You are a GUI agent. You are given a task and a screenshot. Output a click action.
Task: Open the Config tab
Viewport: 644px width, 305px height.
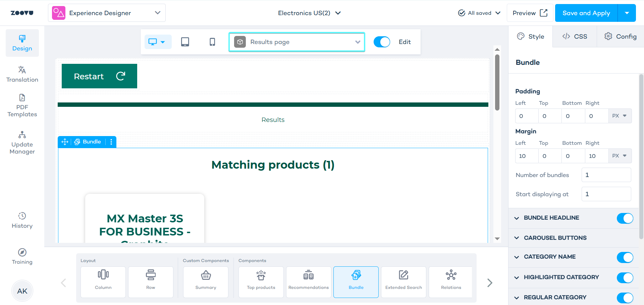(x=620, y=37)
